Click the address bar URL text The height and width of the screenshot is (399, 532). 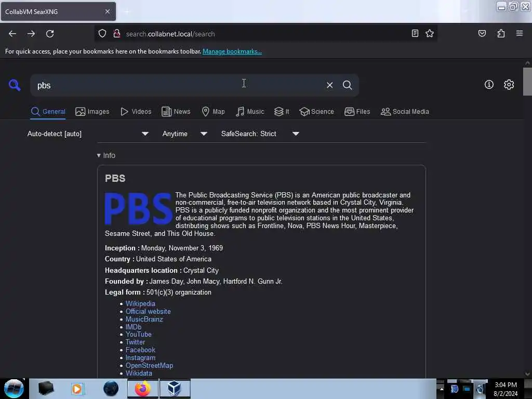tap(170, 34)
